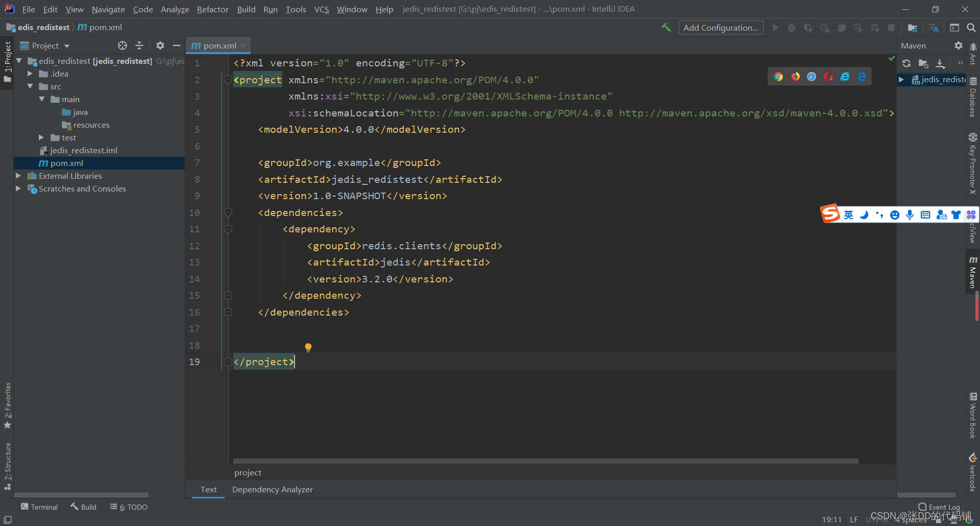Open the Build tool window
The width and height of the screenshot is (980, 526).
(x=83, y=507)
